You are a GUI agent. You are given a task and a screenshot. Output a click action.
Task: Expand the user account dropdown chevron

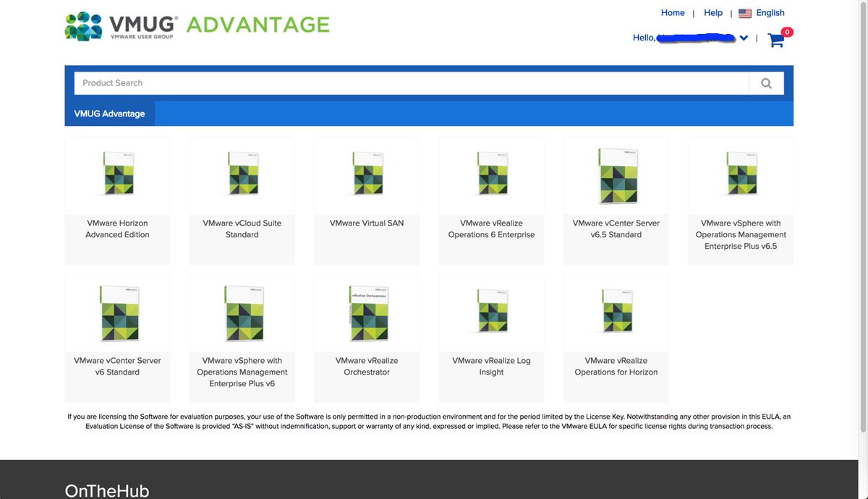pyautogui.click(x=744, y=38)
